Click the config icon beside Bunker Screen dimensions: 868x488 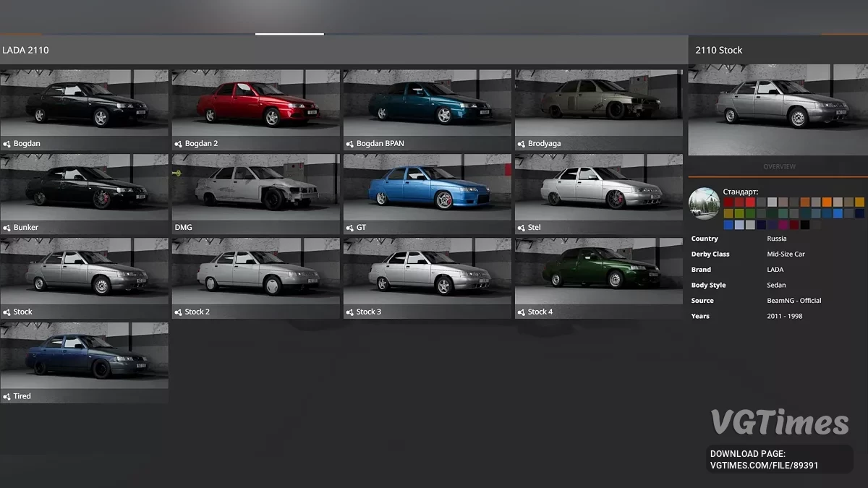(7, 228)
